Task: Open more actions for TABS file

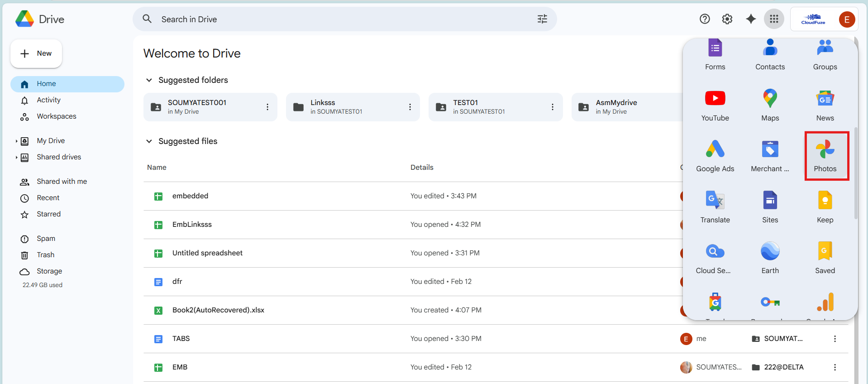Action: click(x=835, y=339)
